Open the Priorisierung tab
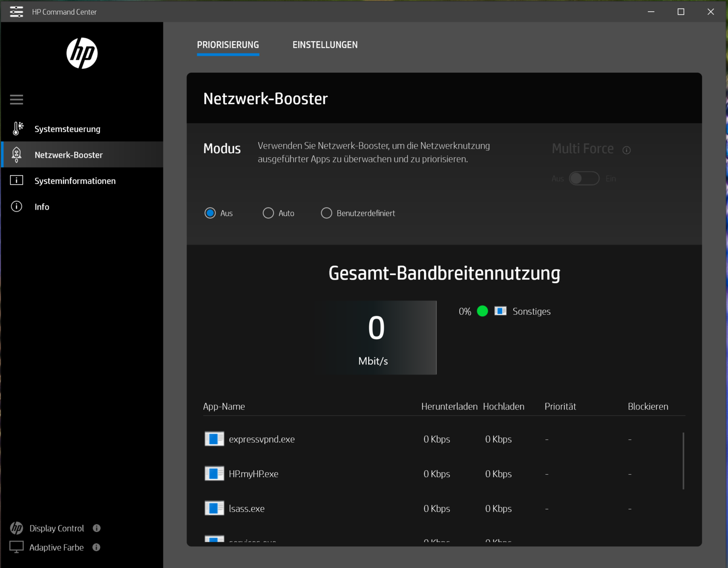 pyautogui.click(x=228, y=45)
